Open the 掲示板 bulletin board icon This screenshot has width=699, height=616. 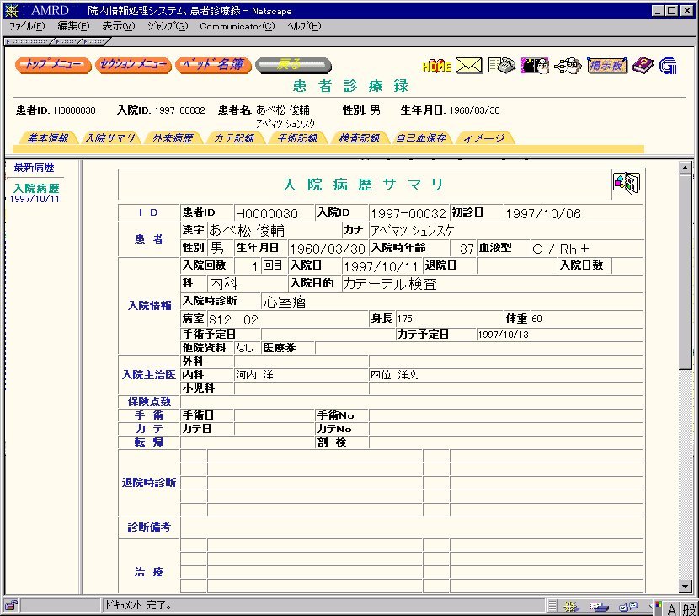(607, 66)
